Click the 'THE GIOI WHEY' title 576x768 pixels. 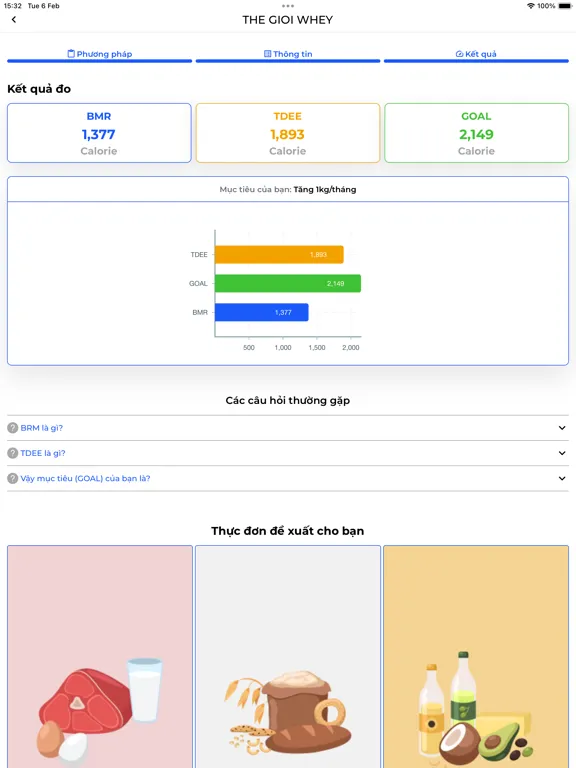click(288, 20)
